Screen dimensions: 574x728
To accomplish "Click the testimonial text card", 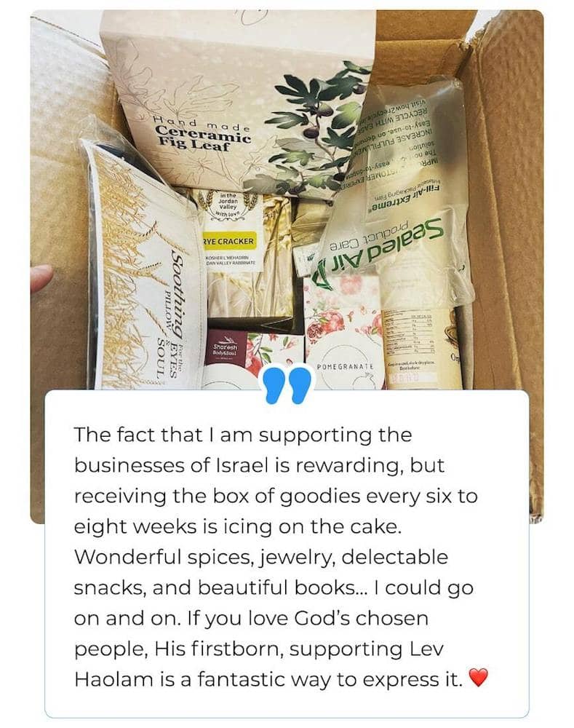I will point(287,553).
